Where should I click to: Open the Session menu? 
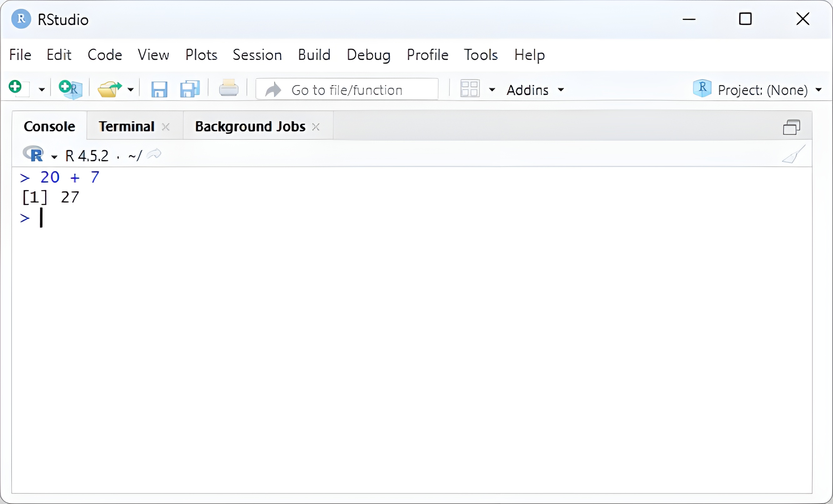point(257,55)
